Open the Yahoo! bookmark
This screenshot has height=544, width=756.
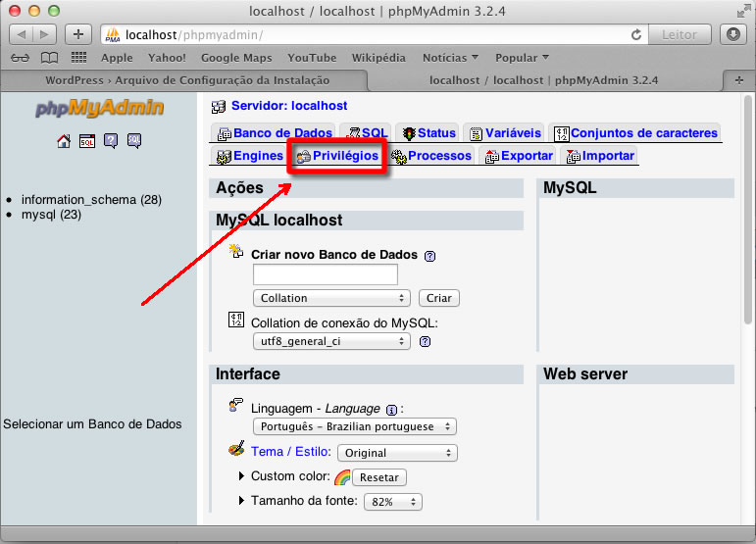(x=167, y=58)
